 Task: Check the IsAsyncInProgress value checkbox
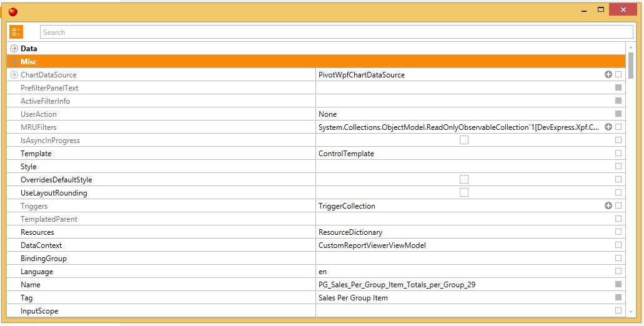pos(464,140)
